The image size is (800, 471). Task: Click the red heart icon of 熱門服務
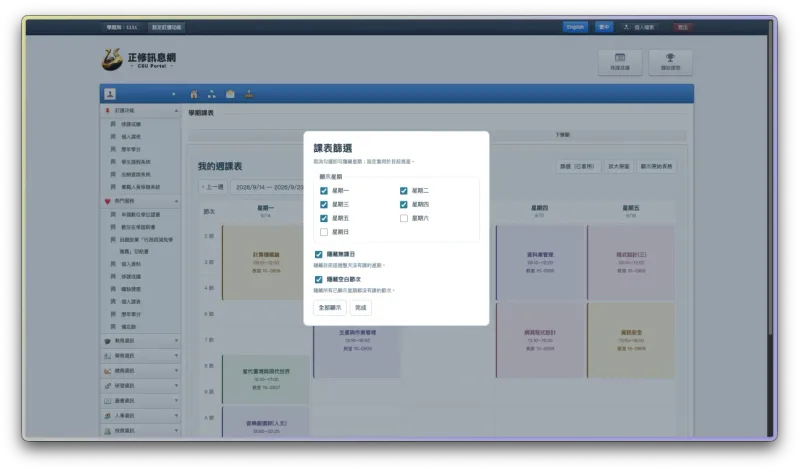pyautogui.click(x=107, y=201)
